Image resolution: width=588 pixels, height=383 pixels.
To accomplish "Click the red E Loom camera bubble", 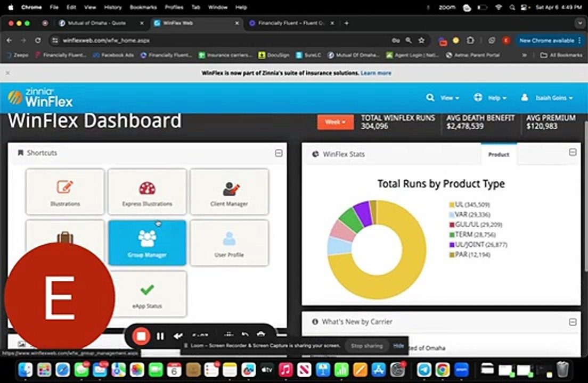I will [59, 298].
